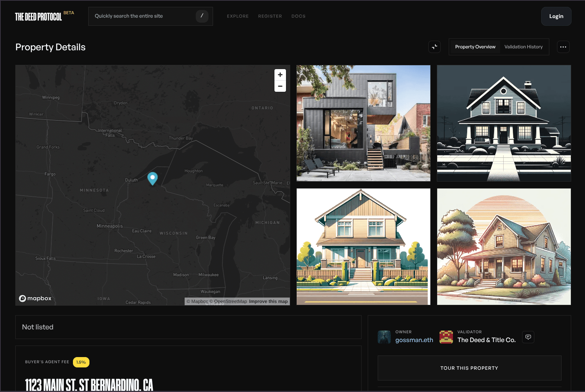The image size is (585, 392).
Task: Click the map zoom out minus button
Action: [x=280, y=86]
